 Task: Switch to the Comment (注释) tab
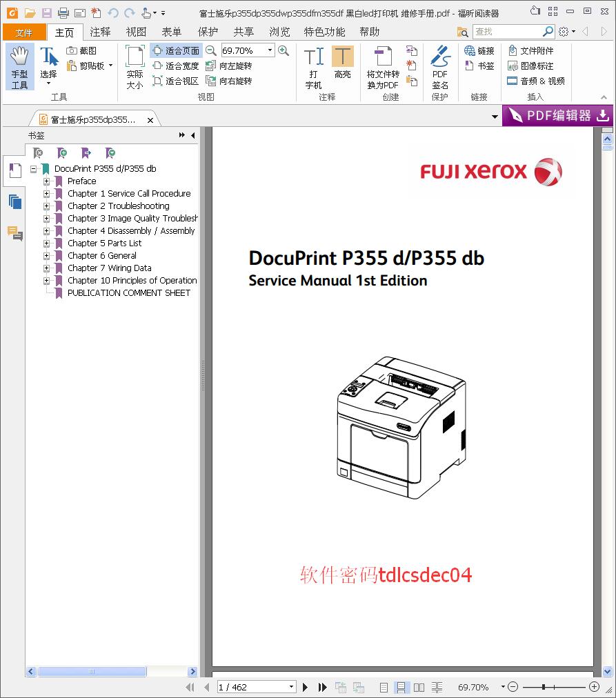pos(100,32)
